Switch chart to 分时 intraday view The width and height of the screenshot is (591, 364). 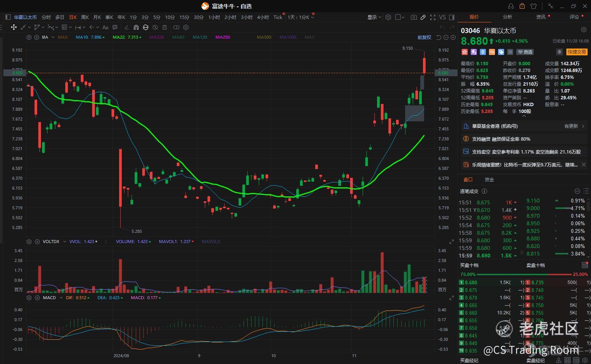point(46,17)
